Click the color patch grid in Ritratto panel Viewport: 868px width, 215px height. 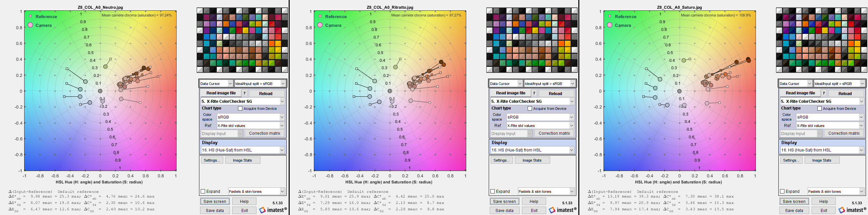click(532, 40)
